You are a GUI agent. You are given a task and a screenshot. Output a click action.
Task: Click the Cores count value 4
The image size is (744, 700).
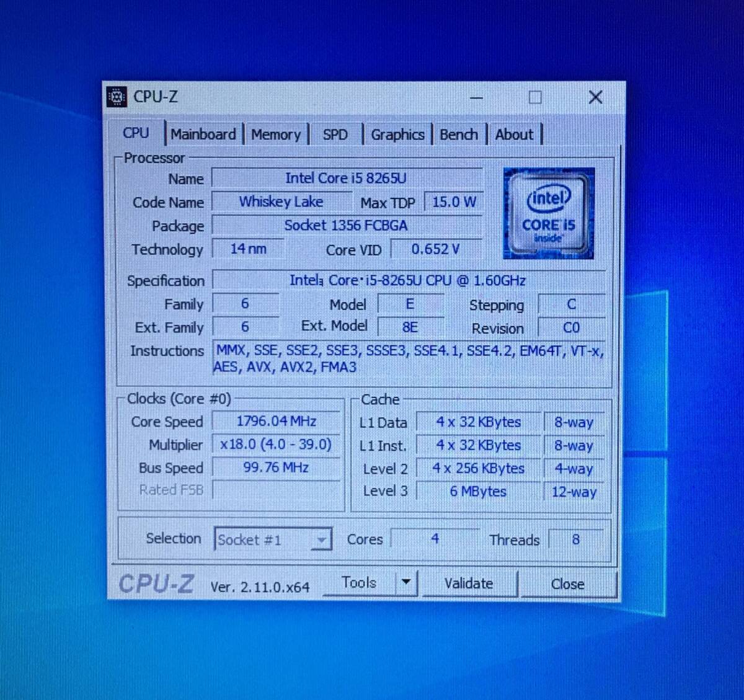[435, 539]
